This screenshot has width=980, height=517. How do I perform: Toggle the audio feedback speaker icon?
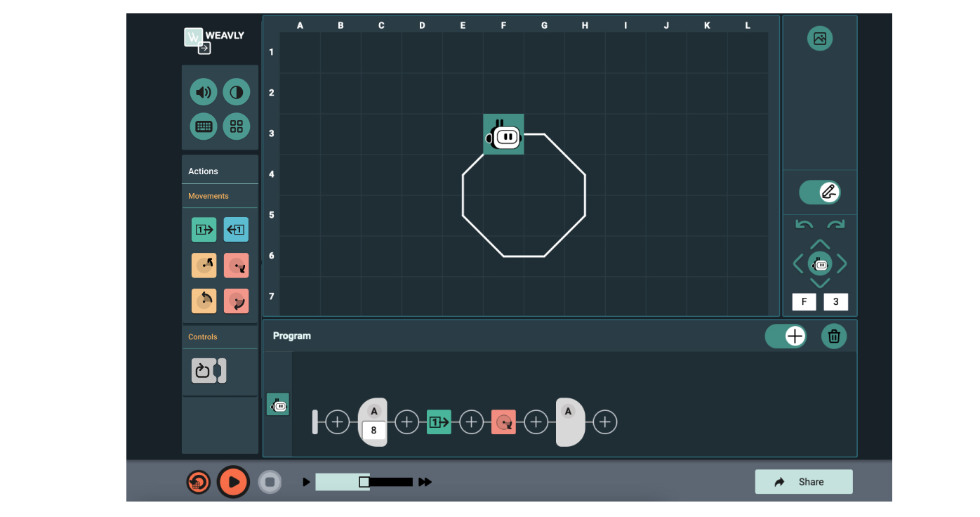click(203, 91)
